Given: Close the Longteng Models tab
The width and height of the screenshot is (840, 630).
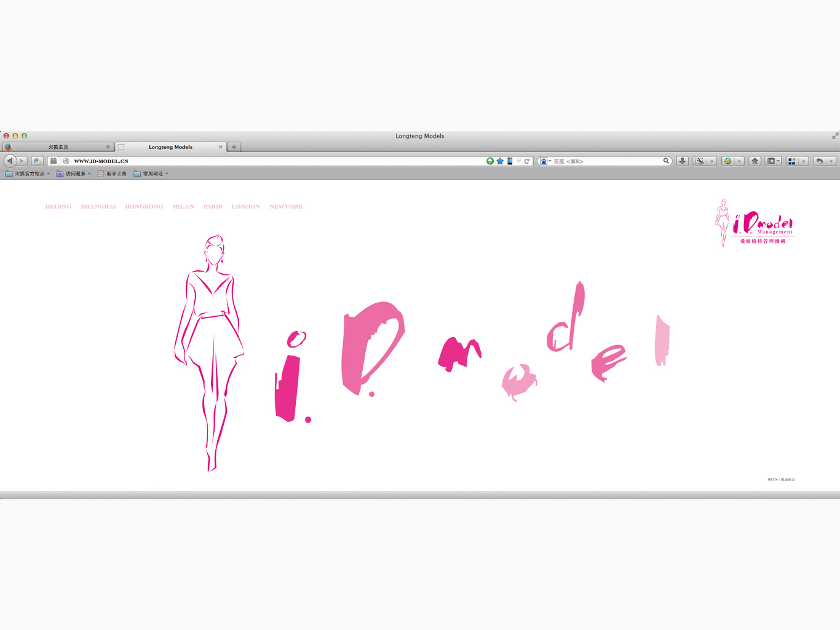Looking at the screenshot, I should (x=220, y=147).
